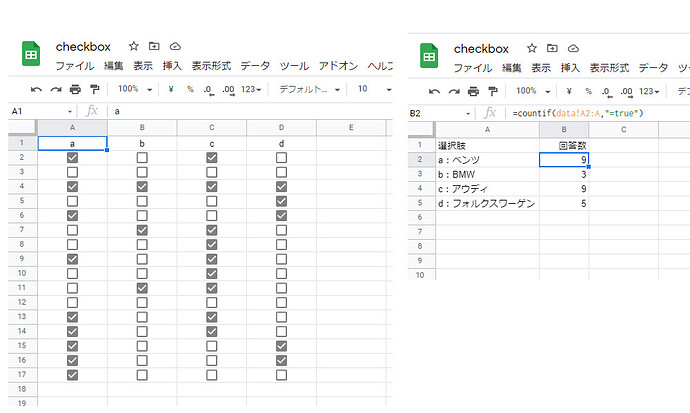Screen dimensions: 690x413
Task: Click move-to-folder icon in left window
Action: 154,46
